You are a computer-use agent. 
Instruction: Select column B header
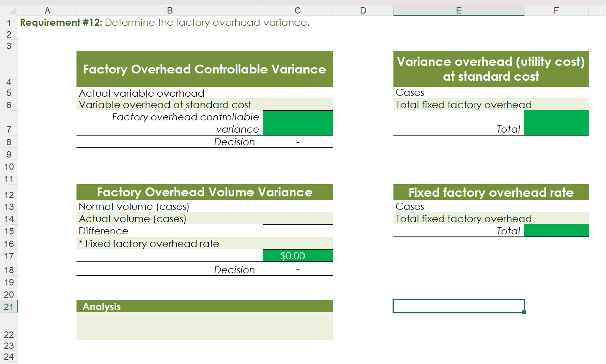pos(170,11)
